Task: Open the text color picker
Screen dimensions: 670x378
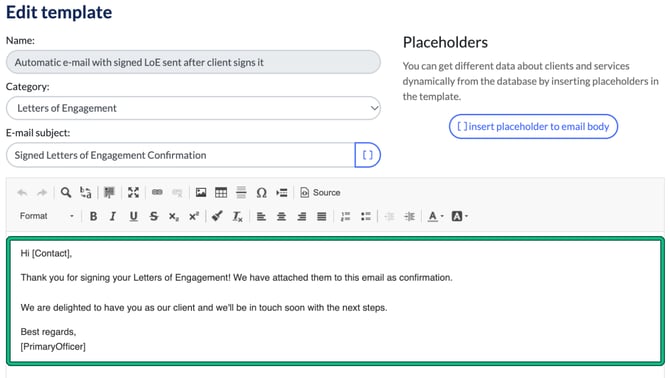Action: 435,217
